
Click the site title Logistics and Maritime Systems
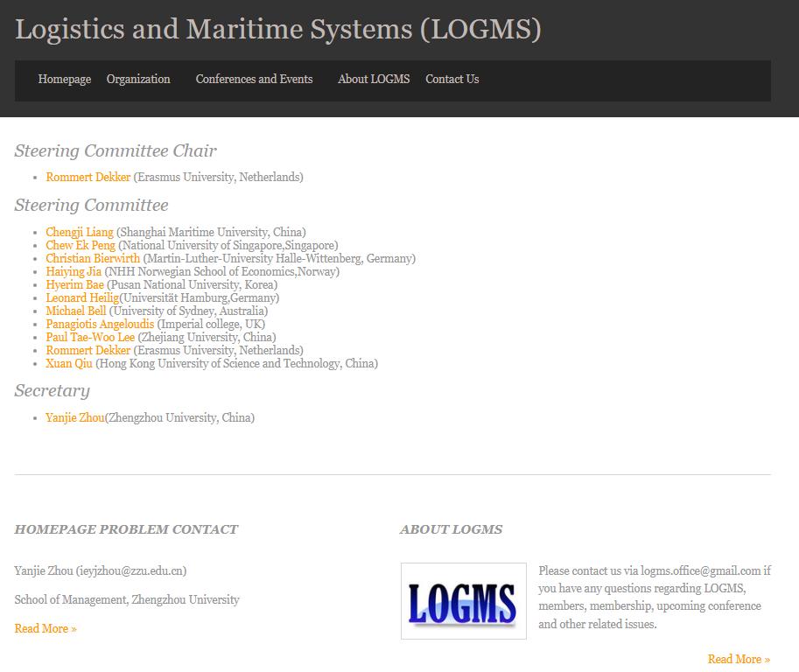point(277,29)
